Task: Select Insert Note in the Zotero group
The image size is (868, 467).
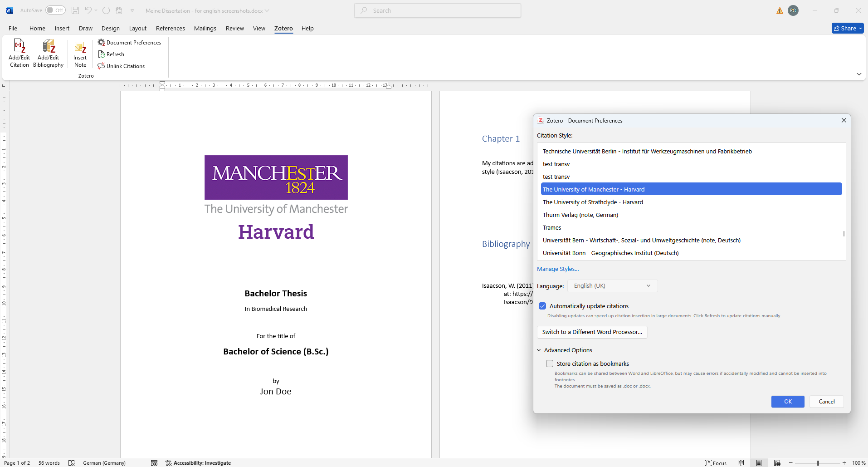Action: [80, 52]
